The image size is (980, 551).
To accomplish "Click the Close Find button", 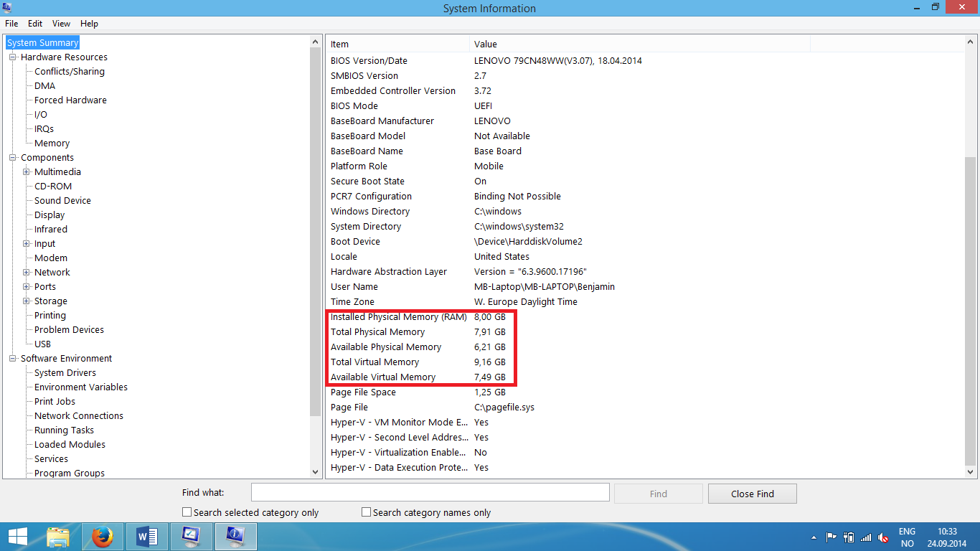I will click(752, 494).
